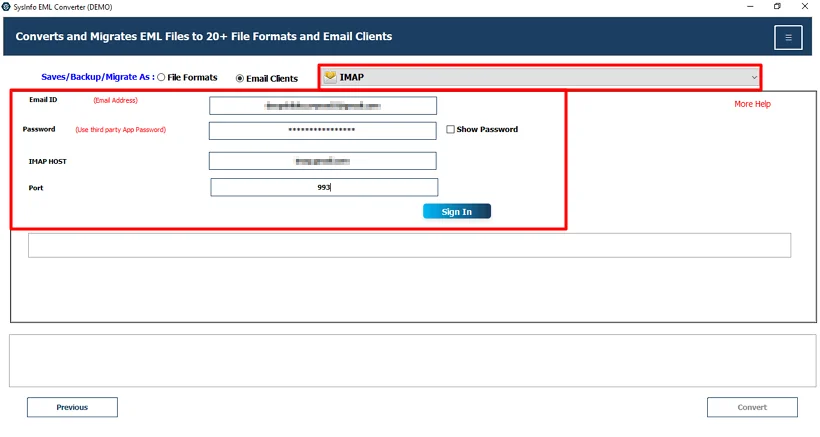
Task: Select the File Formats radio button
Action: click(x=161, y=77)
